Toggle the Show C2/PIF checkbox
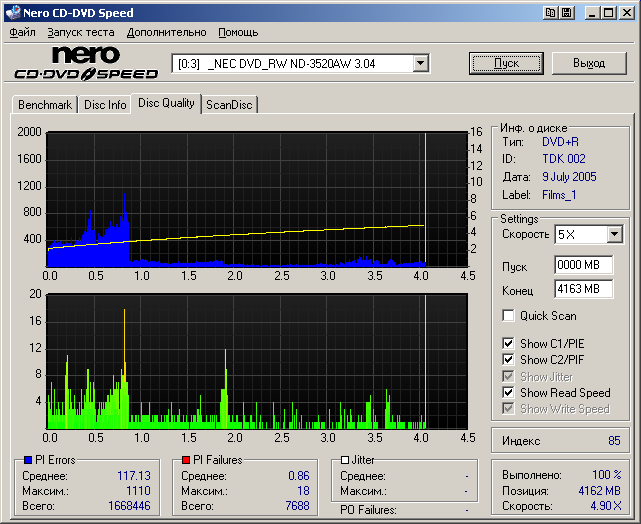The width and height of the screenshot is (641, 524). pyautogui.click(x=509, y=360)
